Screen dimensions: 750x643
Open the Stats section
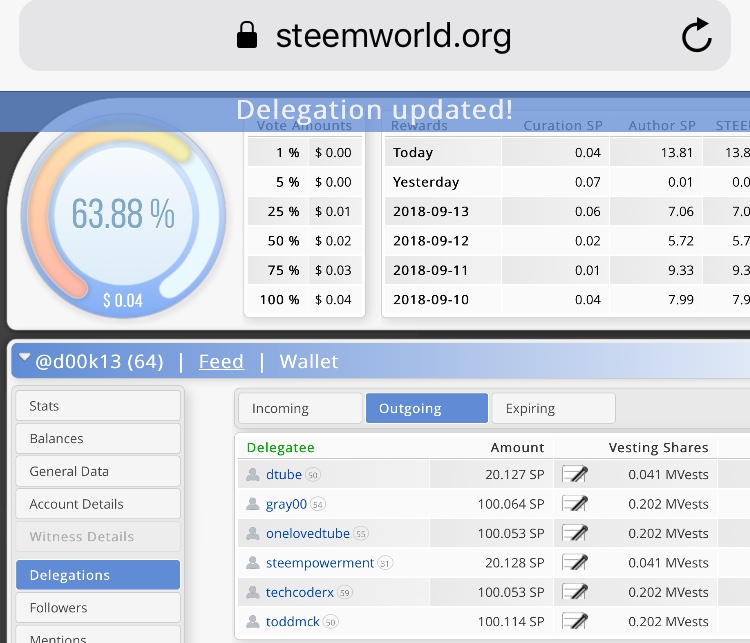click(98, 406)
